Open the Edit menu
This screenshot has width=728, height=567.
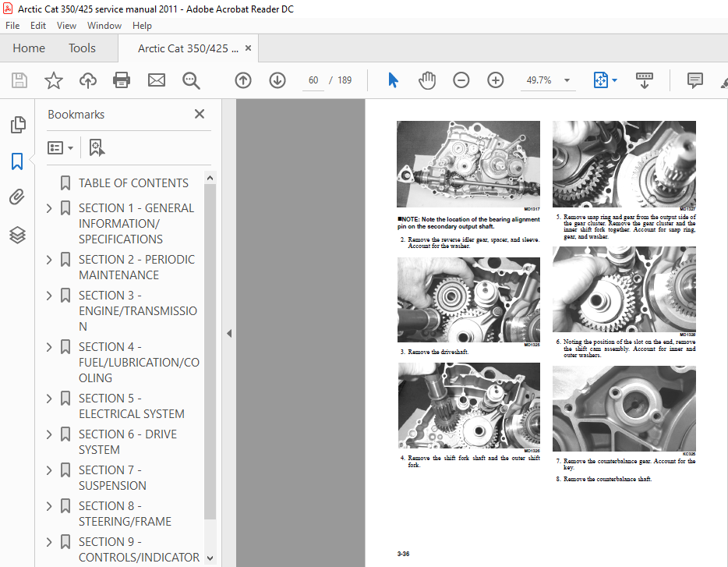click(38, 26)
